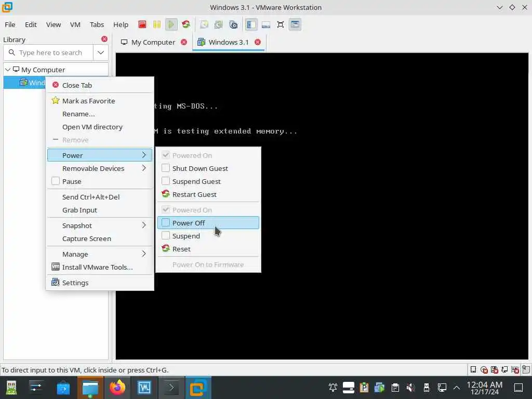Image resolution: width=532 pixels, height=399 pixels.
Task: Click the yellow suspend toolbar icon
Action: pos(157,24)
